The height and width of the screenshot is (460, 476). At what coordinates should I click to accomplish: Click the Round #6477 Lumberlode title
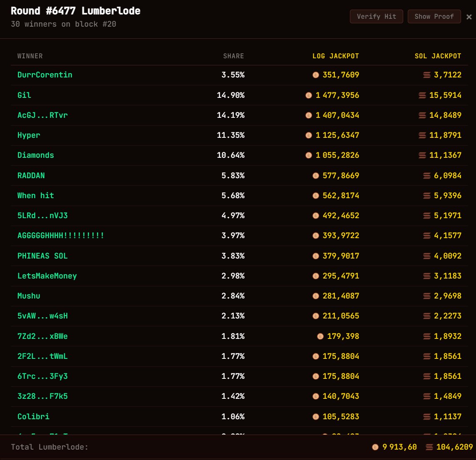[76, 11]
